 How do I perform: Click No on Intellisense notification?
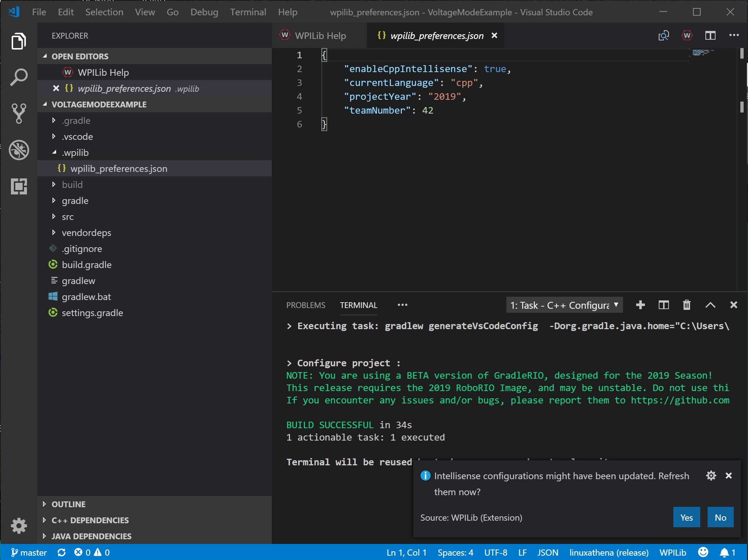(x=720, y=517)
